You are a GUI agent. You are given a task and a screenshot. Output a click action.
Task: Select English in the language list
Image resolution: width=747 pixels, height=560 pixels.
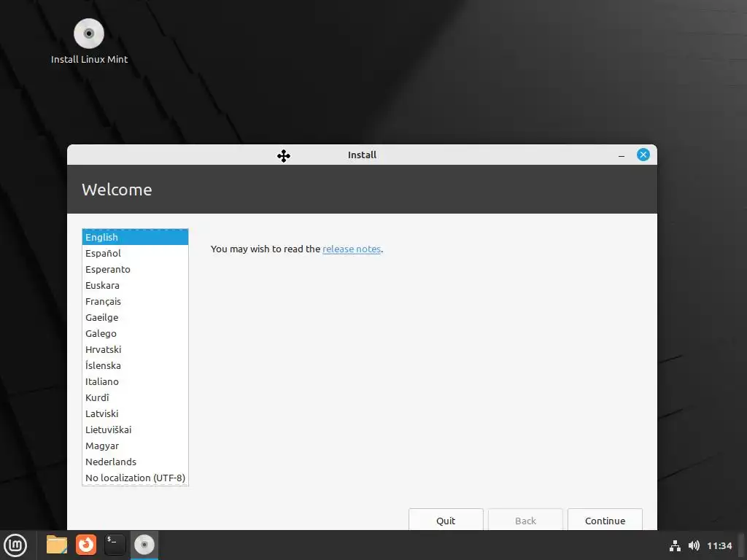pyautogui.click(x=135, y=237)
